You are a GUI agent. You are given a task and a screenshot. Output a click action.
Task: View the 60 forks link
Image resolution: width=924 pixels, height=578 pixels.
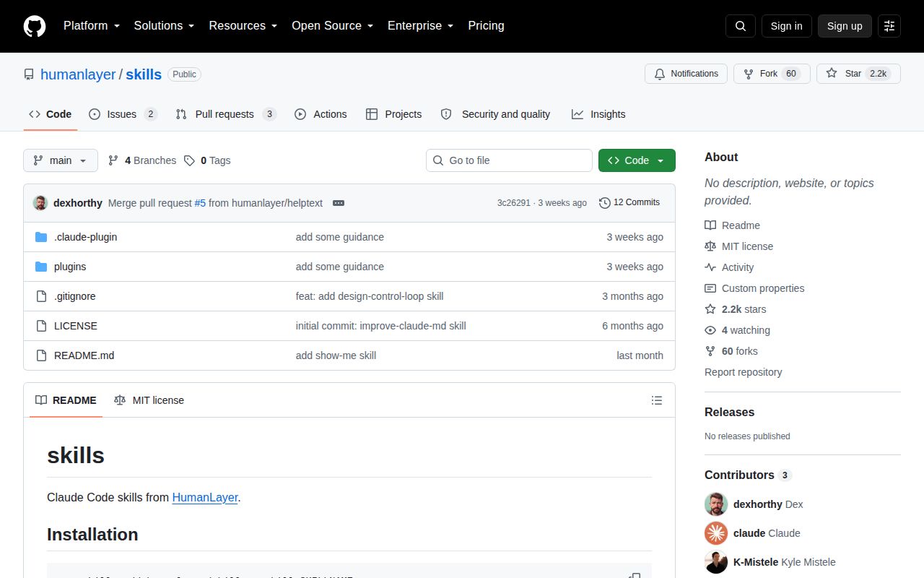tap(731, 351)
